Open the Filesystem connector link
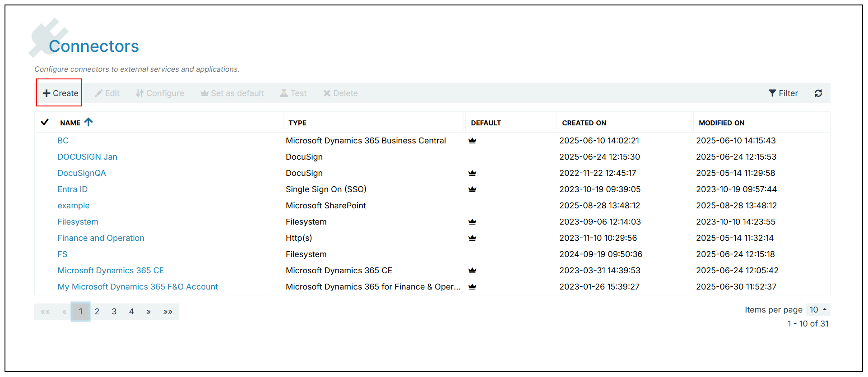Image resolution: width=868 pixels, height=377 pixels. [x=78, y=222]
